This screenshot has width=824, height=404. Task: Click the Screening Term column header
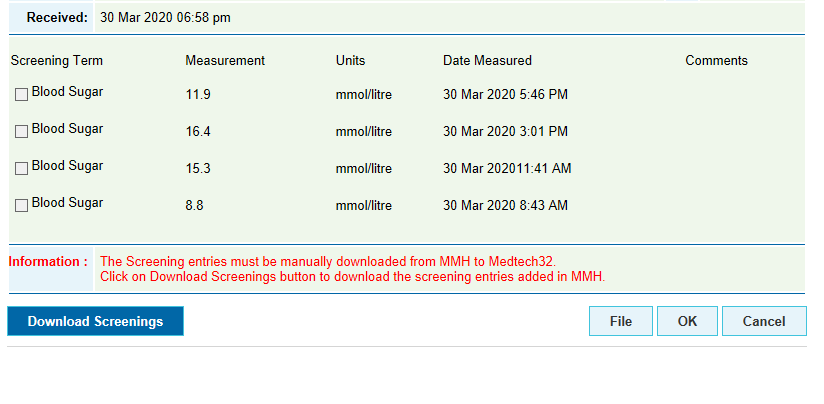point(57,61)
